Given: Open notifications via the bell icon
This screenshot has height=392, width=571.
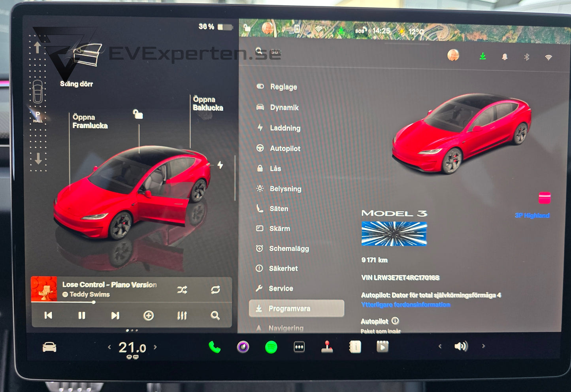Looking at the screenshot, I should [505, 56].
